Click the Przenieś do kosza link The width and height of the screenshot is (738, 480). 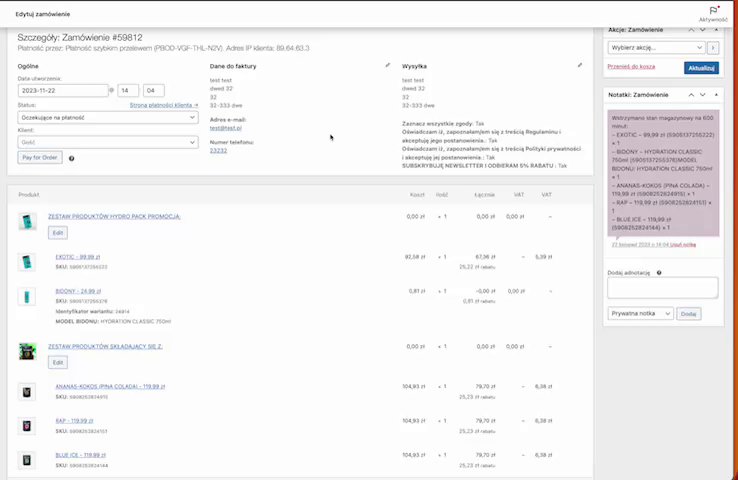point(631,66)
